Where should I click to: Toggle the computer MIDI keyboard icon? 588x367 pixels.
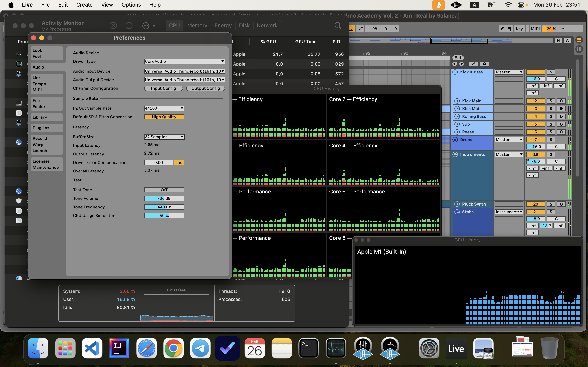point(510,29)
